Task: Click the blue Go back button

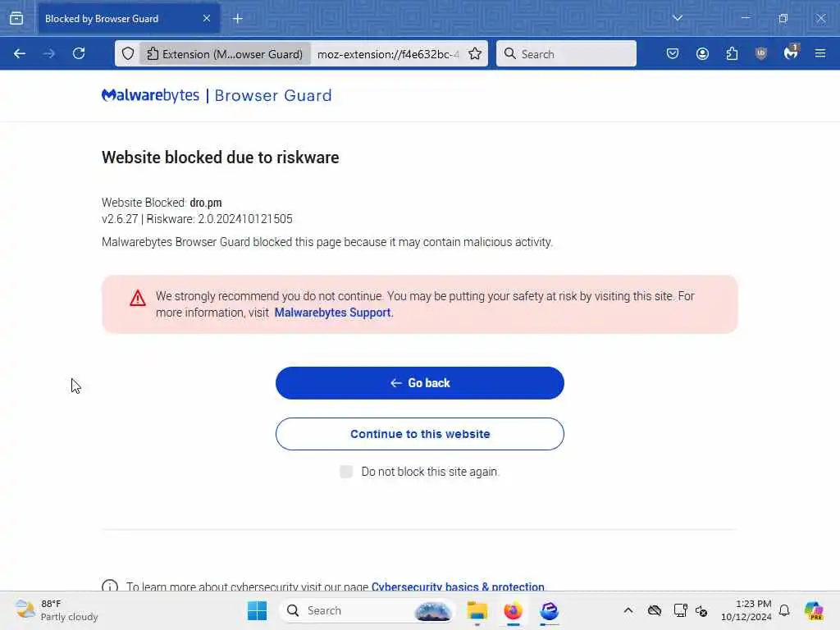Action: point(419,383)
